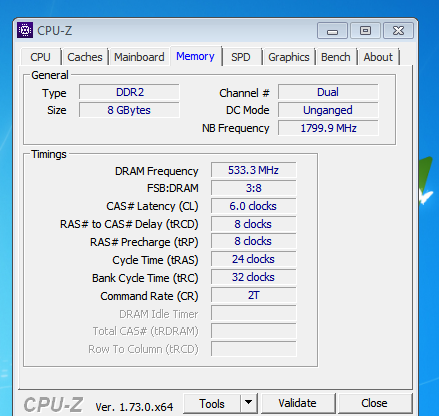
Task: Click the CPU-Z app icon in title bar
Action: [25, 30]
